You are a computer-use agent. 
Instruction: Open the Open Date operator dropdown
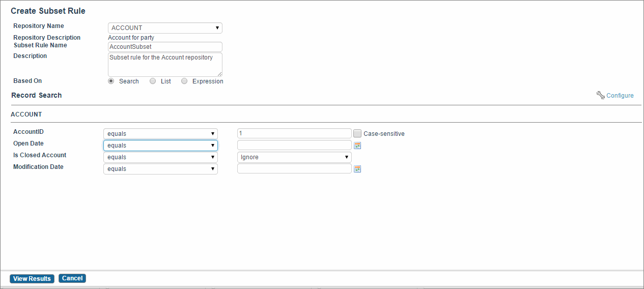tap(160, 146)
